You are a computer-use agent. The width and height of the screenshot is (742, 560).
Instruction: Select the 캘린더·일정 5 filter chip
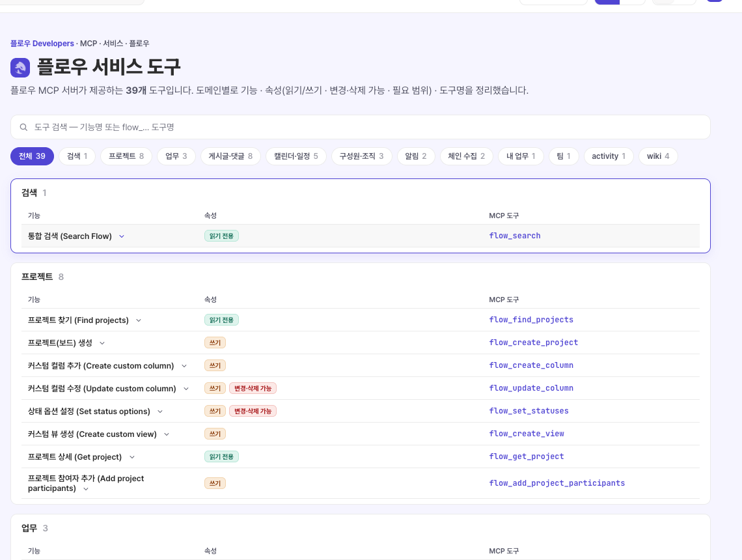(296, 156)
